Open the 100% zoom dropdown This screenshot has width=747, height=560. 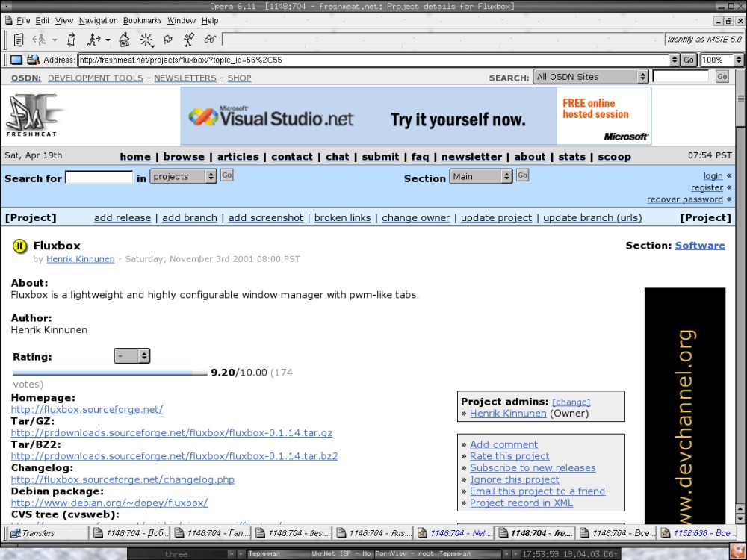coord(739,60)
